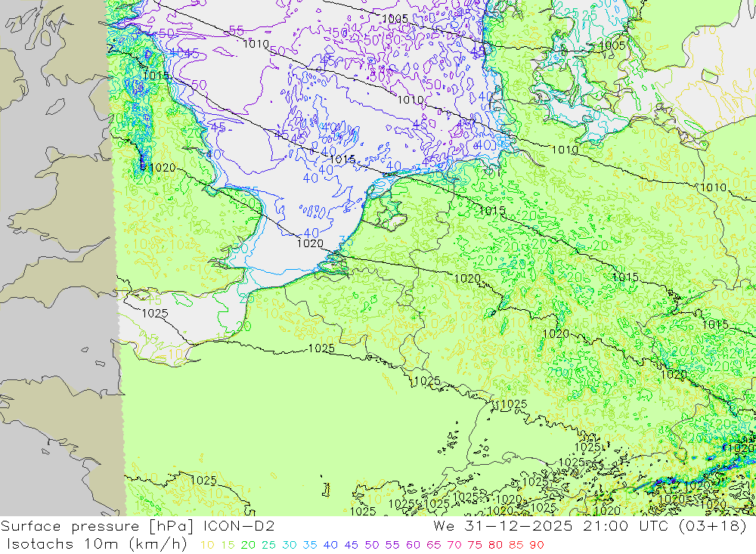
Task: Select green '20' in the isotach legend
Action: click(x=248, y=546)
